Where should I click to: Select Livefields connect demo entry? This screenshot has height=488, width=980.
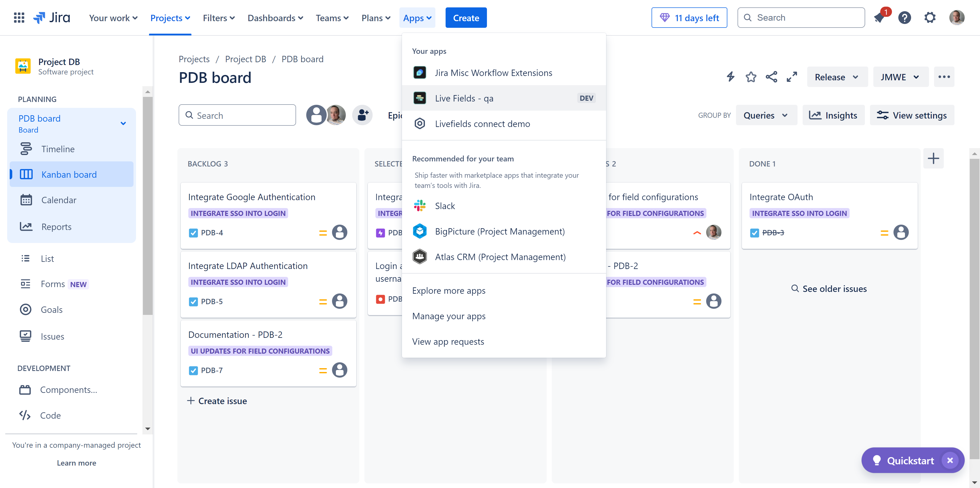click(x=504, y=124)
